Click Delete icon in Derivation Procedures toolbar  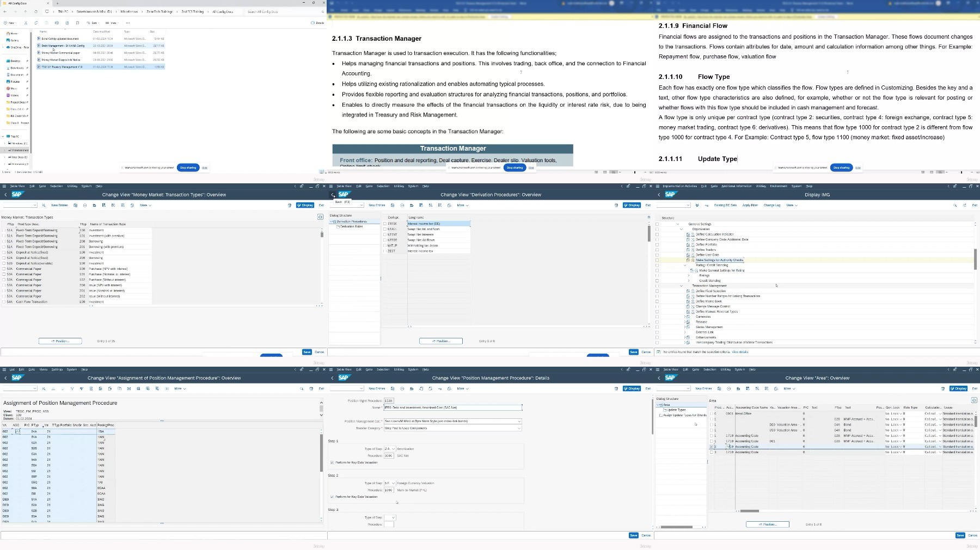click(x=402, y=205)
